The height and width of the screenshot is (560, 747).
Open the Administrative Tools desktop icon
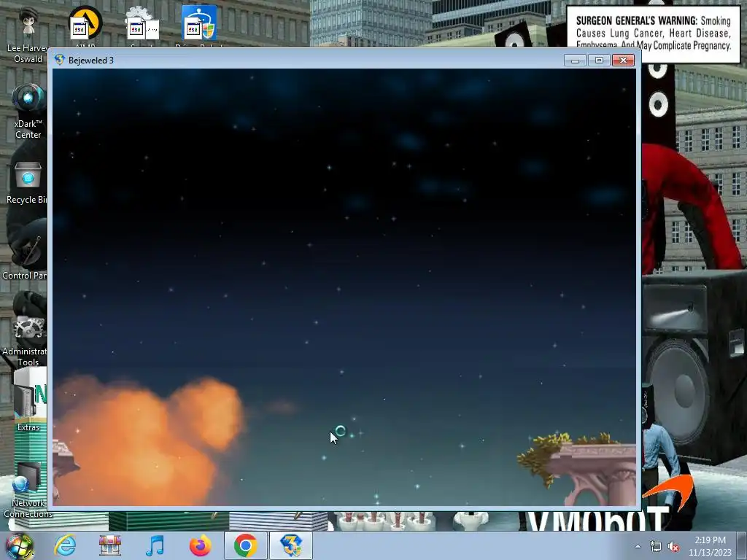click(x=26, y=341)
